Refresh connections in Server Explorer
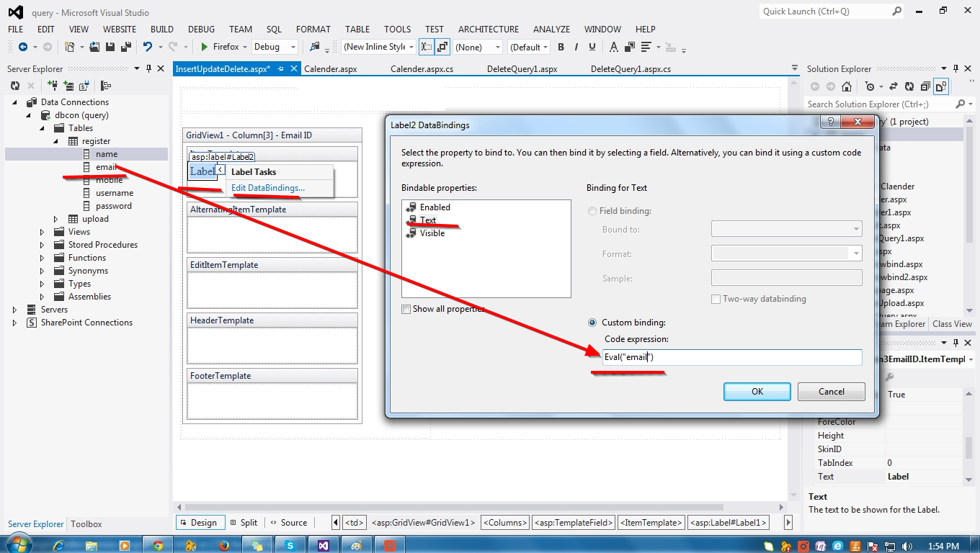The height and width of the screenshot is (553, 980). click(x=14, y=86)
